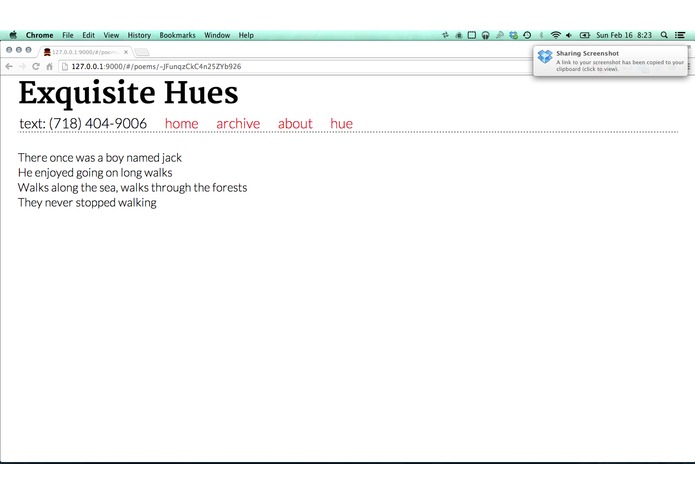Open a new tab with the new-tab button
Image resolution: width=695 pixels, height=494 pixels.
142,52
